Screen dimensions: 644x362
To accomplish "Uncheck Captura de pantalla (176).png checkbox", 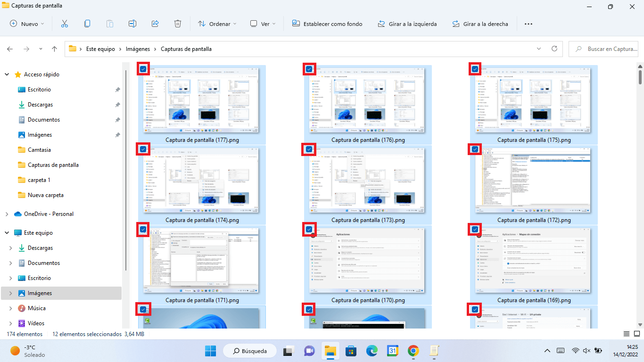I will 309,69.
